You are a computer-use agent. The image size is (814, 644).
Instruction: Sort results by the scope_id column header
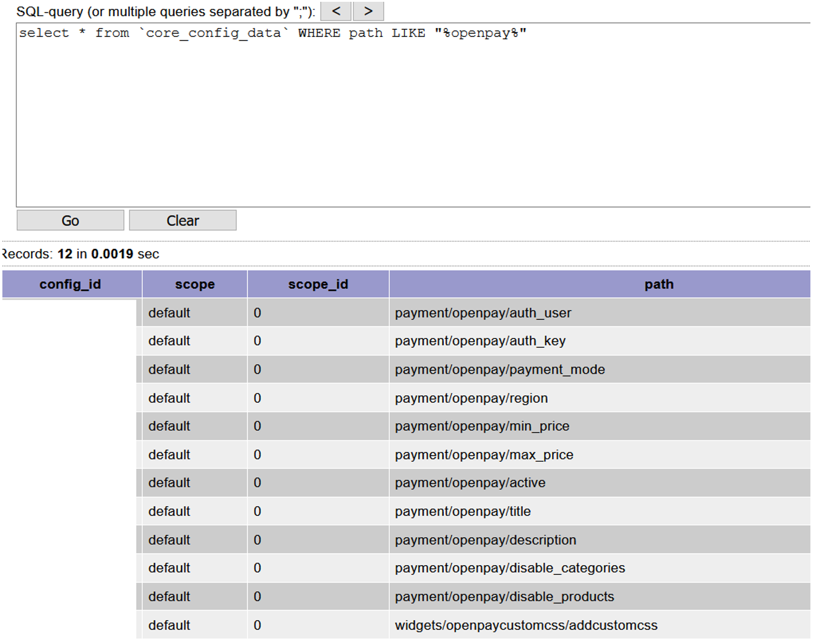[x=317, y=284]
